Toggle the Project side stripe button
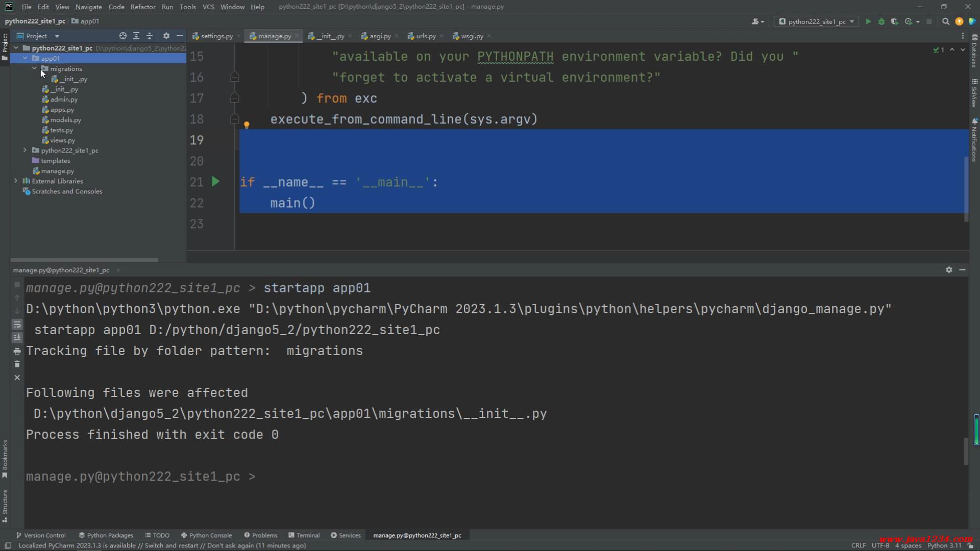Screen dimensions: 980x551 click(x=5, y=47)
